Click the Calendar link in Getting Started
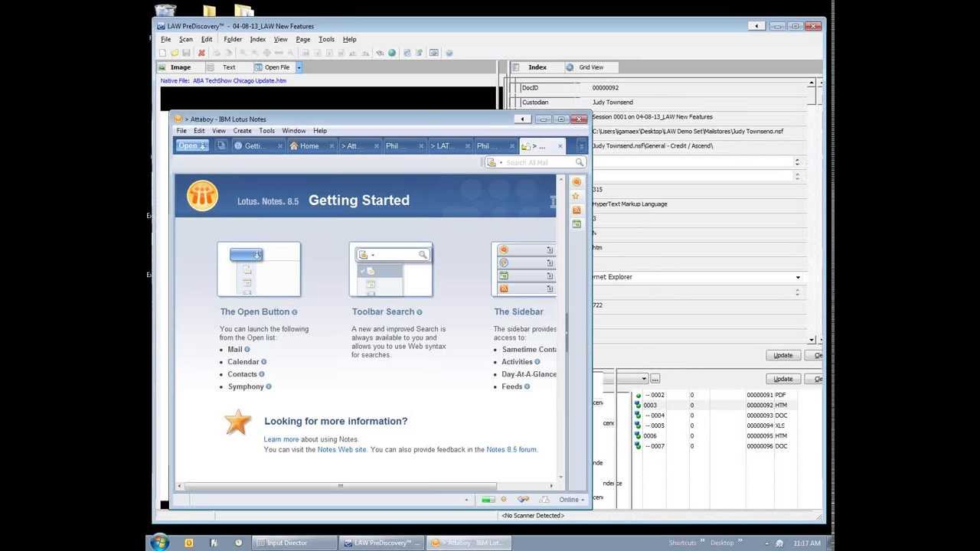Viewport: 980px width, 551px height. click(x=243, y=361)
